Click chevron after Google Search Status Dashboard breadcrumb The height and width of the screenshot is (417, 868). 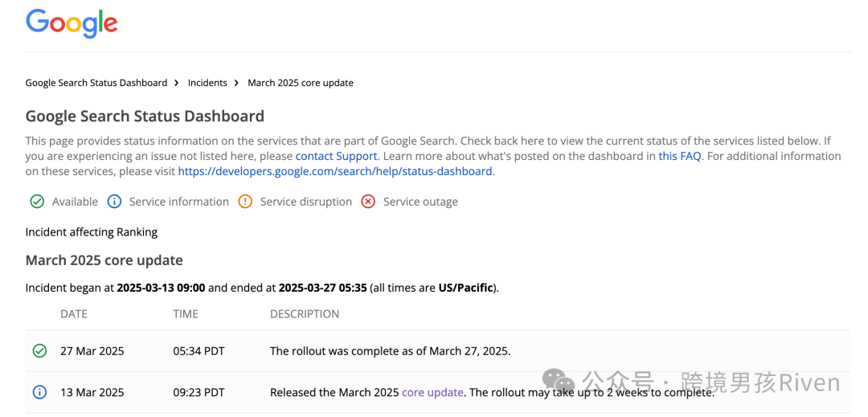177,83
